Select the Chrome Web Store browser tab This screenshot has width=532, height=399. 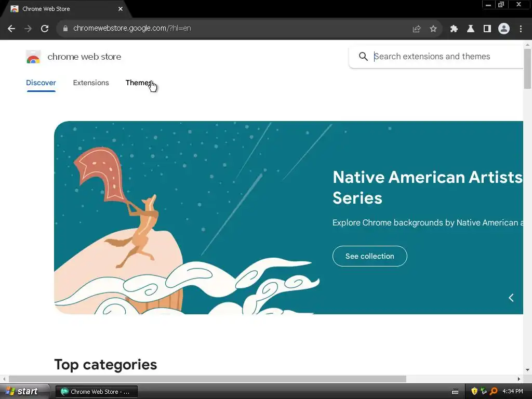[66, 9]
